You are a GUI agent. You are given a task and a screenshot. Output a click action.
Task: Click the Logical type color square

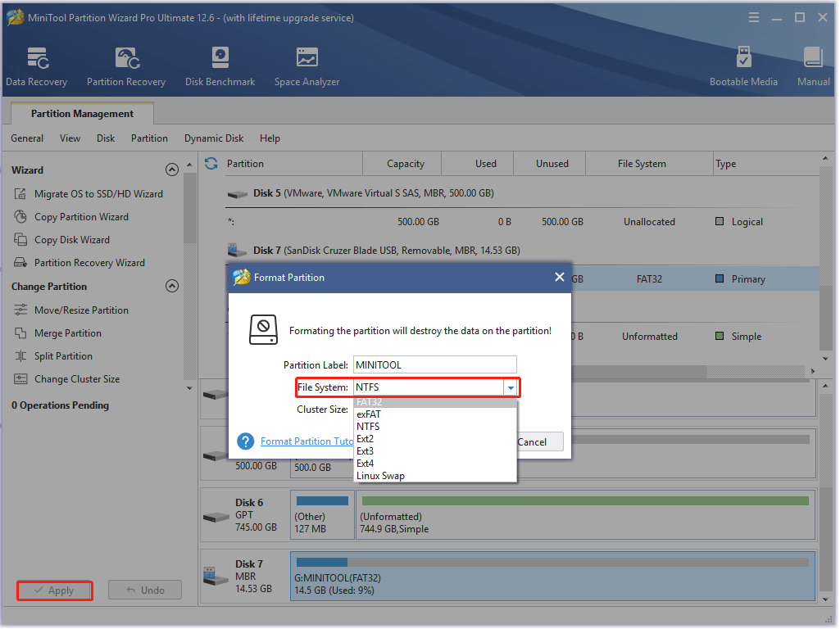pyautogui.click(x=720, y=221)
